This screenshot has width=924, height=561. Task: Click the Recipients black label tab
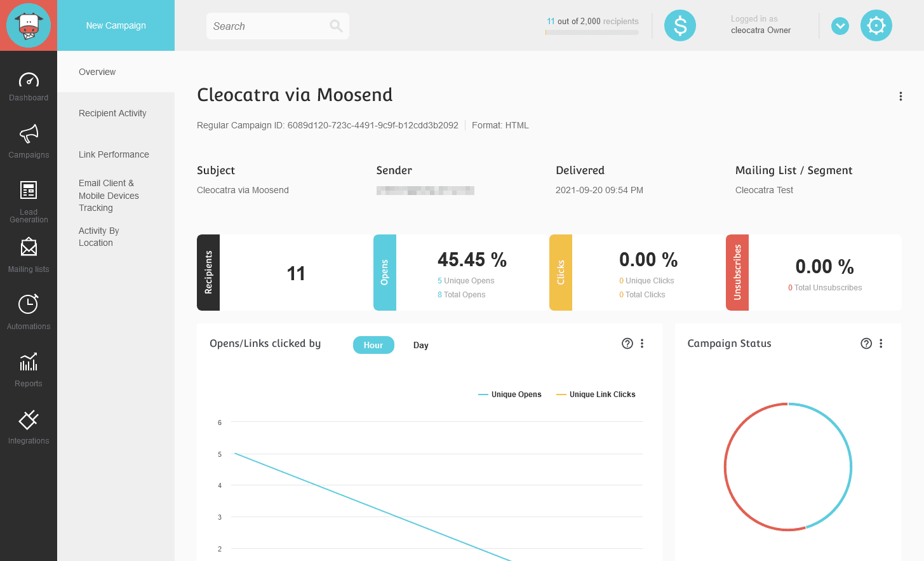click(208, 273)
